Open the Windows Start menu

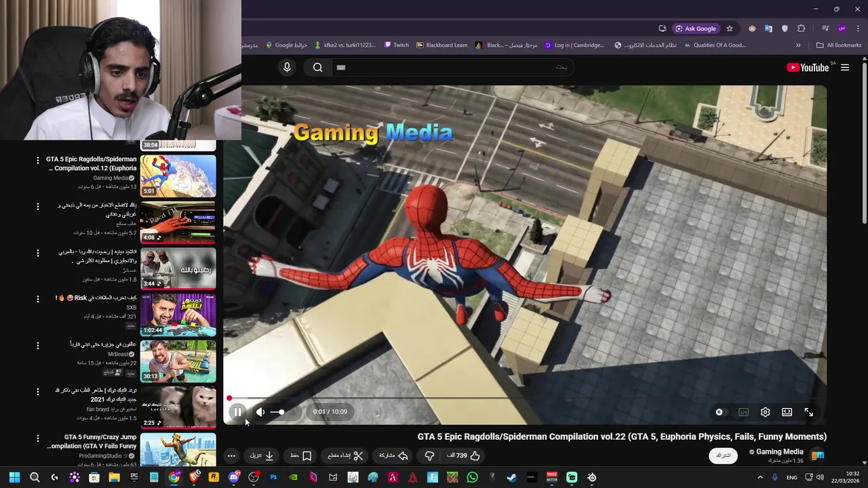point(15,478)
